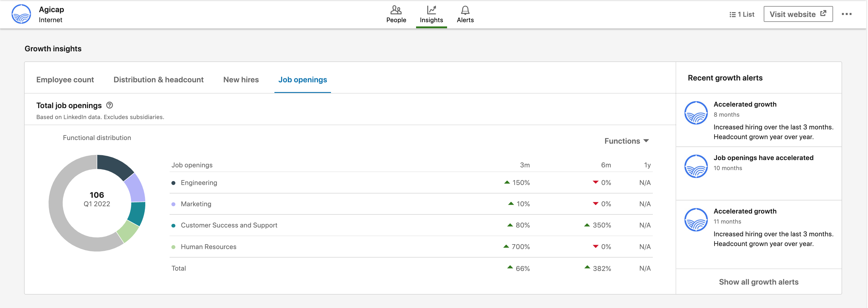This screenshot has height=308, width=868.
Task: Click Total 6m value 382%
Action: pyautogui.click(x=602, y=269)
